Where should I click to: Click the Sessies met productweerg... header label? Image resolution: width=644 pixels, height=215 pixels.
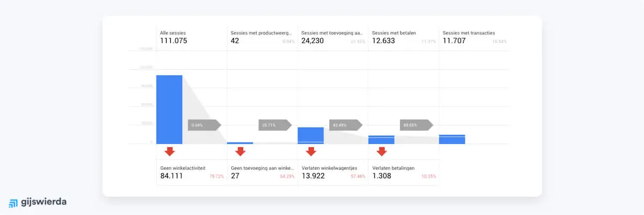tap(261, 33)
